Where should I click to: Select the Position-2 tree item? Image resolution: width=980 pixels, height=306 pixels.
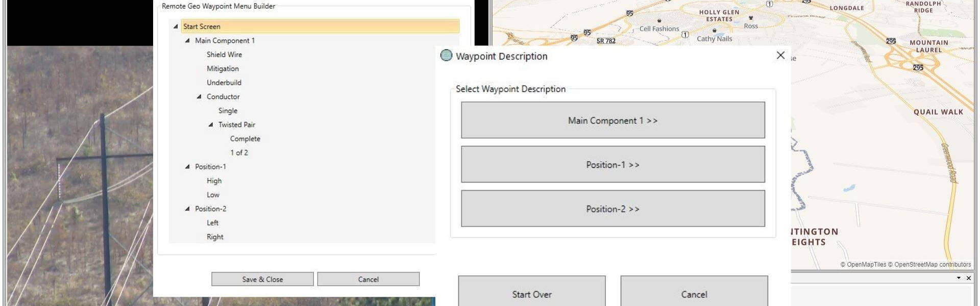(210, 209)
